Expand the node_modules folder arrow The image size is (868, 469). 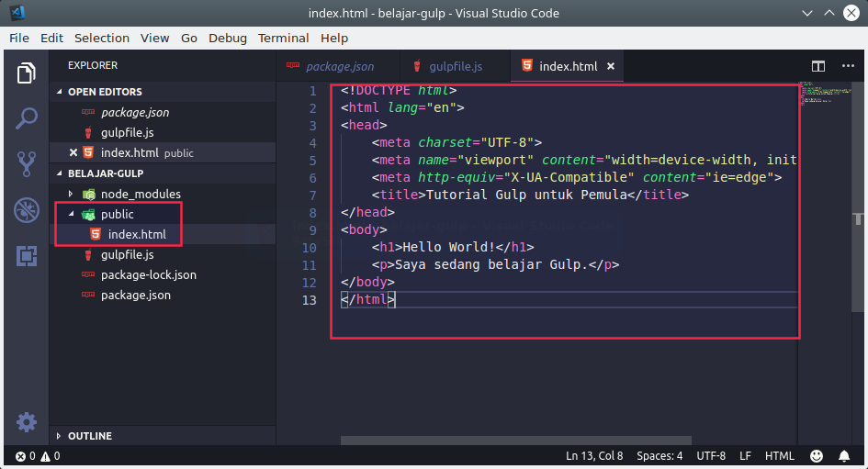pyautogui.click(x=71, y=194)
